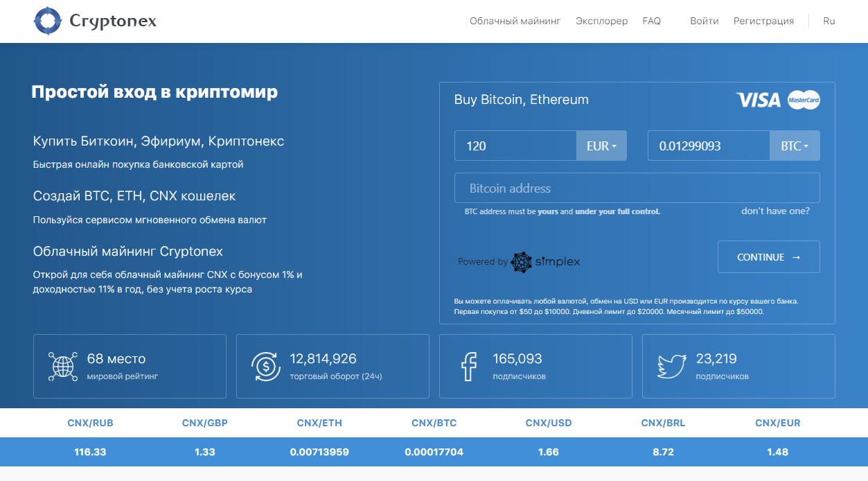
Task: Click the Simplex logo
Action: [x=546, y=262]
